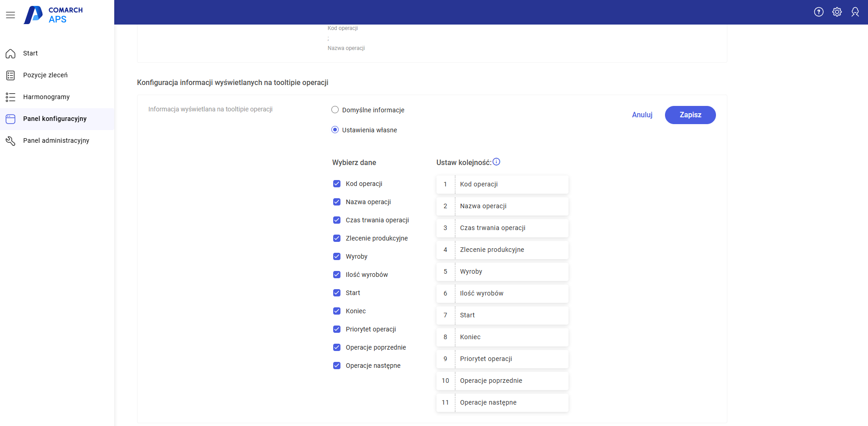Open the help question mark icon
868x426 pixels.
coord(818,12)
